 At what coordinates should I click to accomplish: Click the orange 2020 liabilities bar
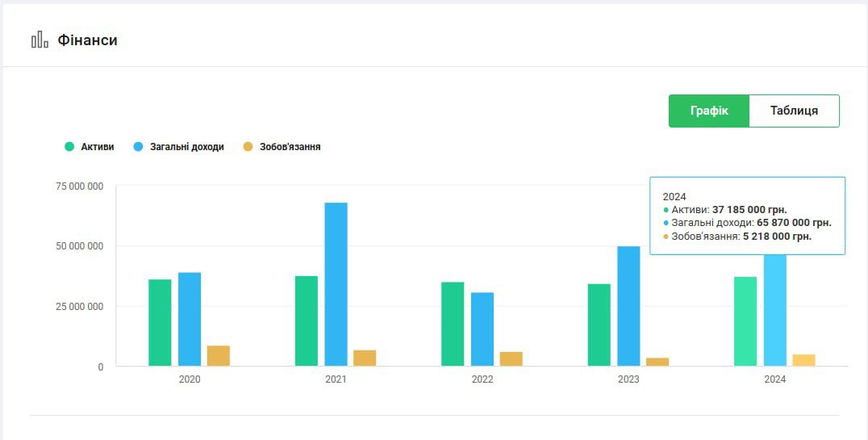pyautogui.click(x=219, y=356)
